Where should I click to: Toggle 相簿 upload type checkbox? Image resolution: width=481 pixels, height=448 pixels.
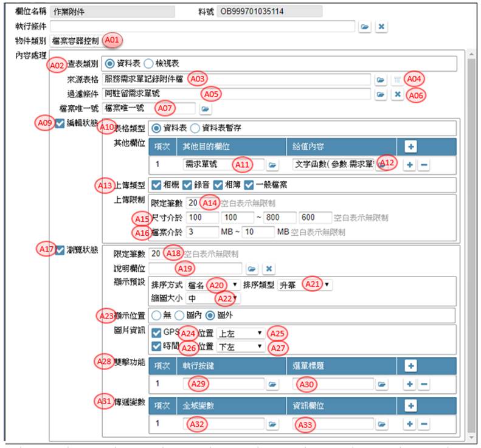point(218,185)
